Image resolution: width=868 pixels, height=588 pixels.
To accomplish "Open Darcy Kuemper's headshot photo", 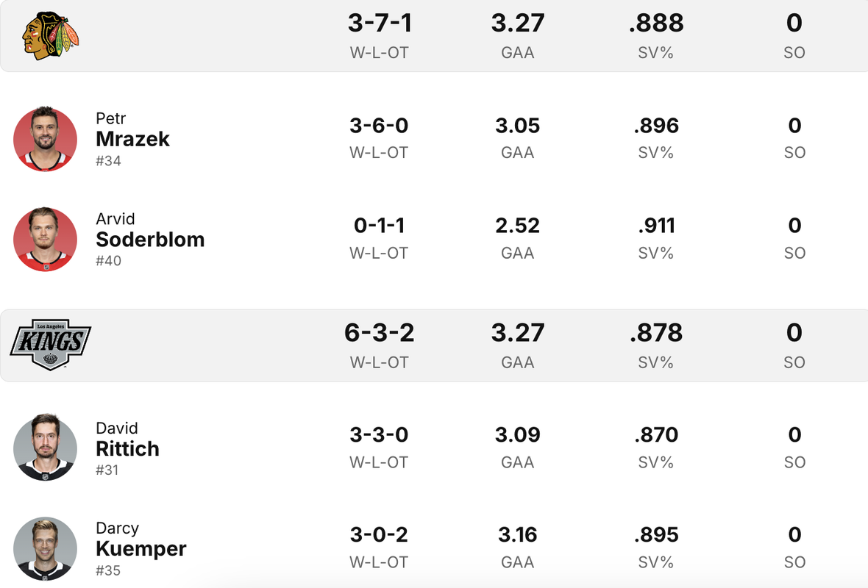I will 46,549.
